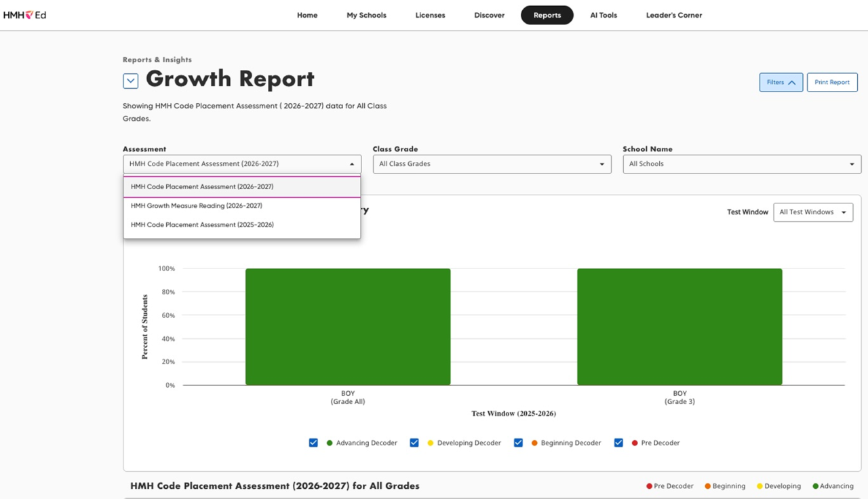Go to Leader's Corner
The image size is (868, 499).
point(674,15)
